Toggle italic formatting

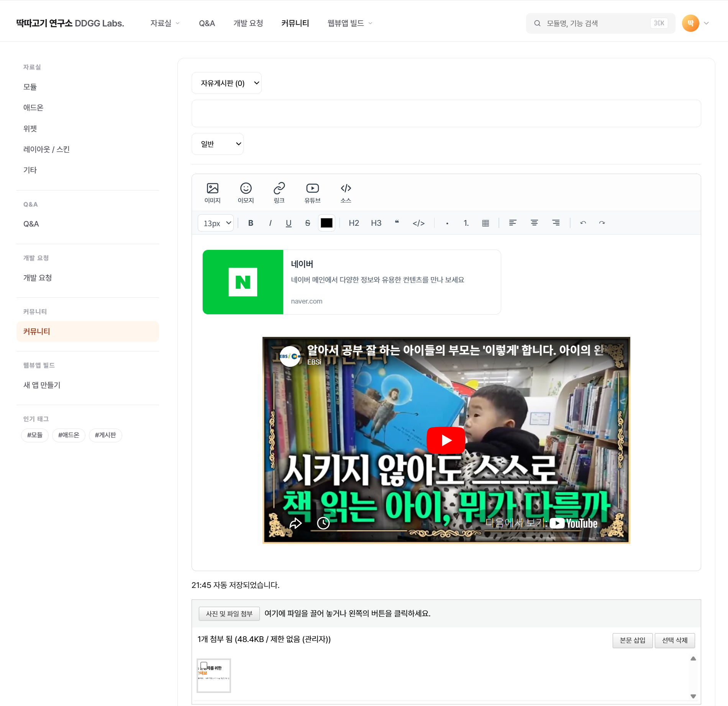(270, 223)
